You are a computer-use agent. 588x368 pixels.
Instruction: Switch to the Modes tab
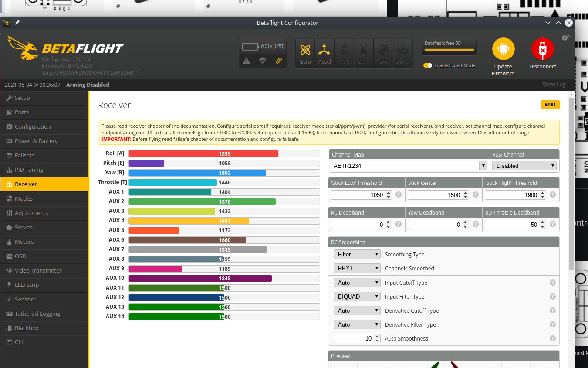(x=44, y=199)
